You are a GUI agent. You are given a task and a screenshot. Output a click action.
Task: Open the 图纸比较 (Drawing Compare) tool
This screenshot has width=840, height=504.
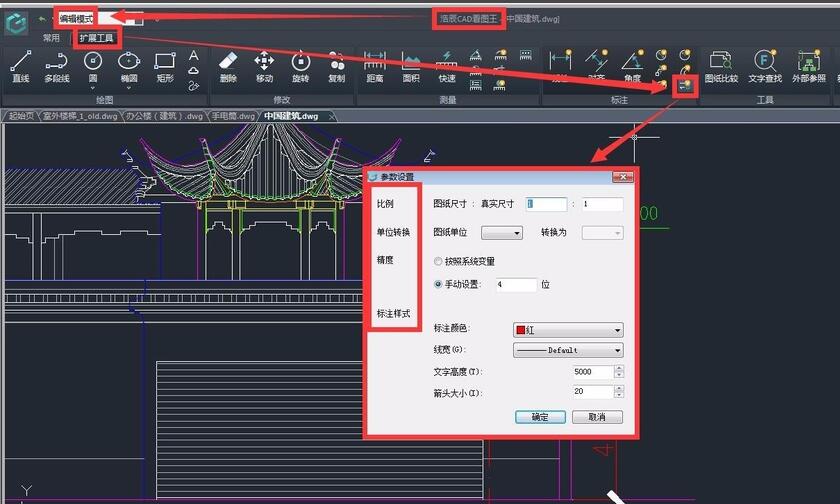[721, 66]
